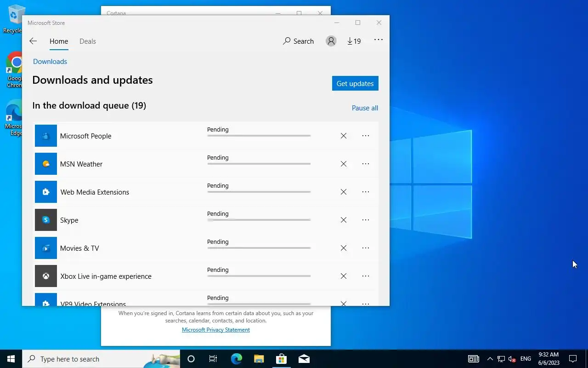588x368 pixels.
Task: Cancel the Web Media Extensions download
Action: (344, 192)
